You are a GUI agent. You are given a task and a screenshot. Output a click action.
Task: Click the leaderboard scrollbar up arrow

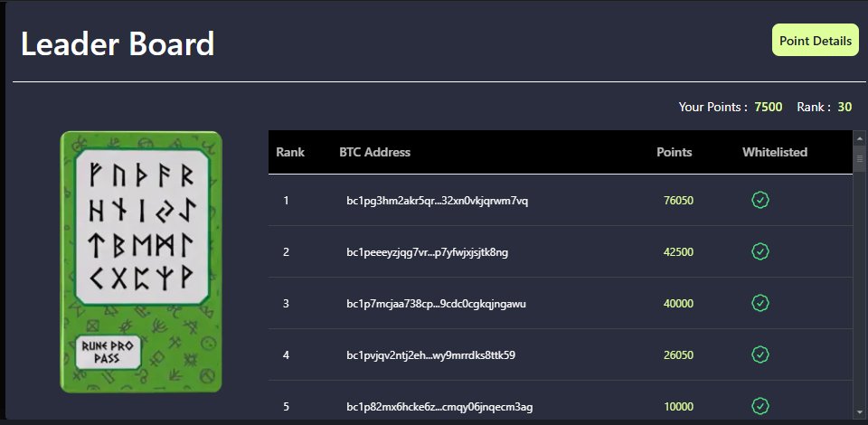pyautogui.click(x=860, y=137)
